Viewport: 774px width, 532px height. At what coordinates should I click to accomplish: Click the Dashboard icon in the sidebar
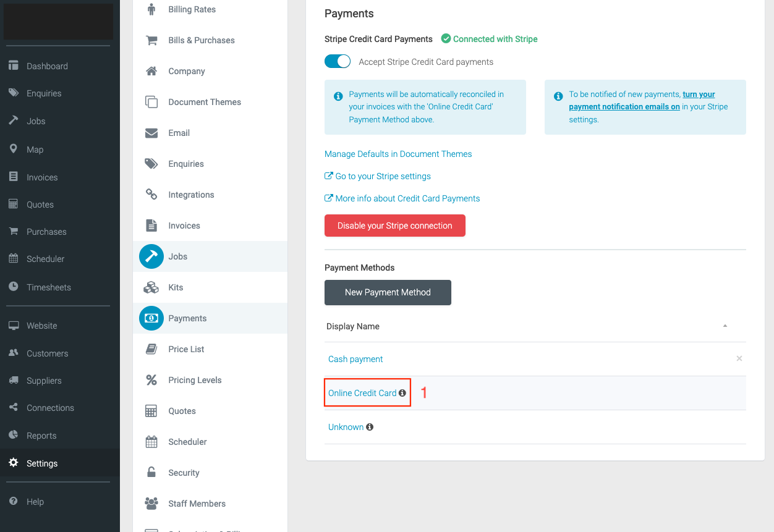click(x=14, y=66)
